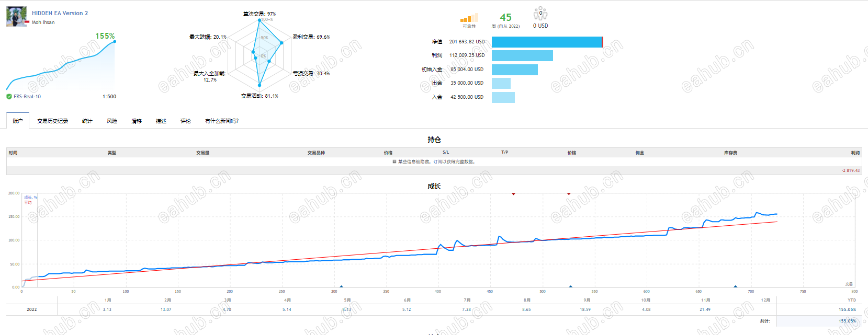The width and height of the screenshot is (868, 335).
Task: Click the subscribers people icon above 0 USD
Action: (540, 14)
